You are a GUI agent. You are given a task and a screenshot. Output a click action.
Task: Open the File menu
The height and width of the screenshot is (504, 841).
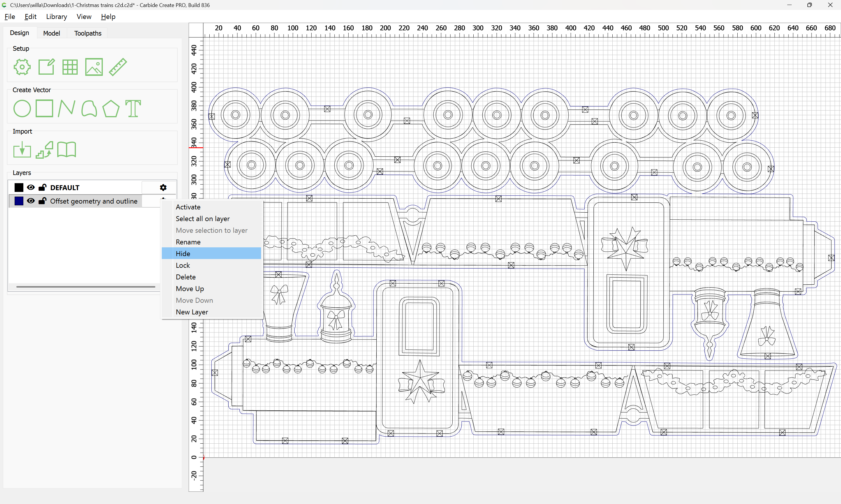coord(10,17)
